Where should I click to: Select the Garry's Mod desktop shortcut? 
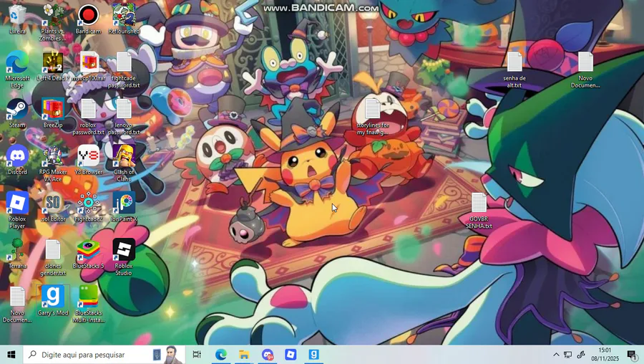pos(52,301)
